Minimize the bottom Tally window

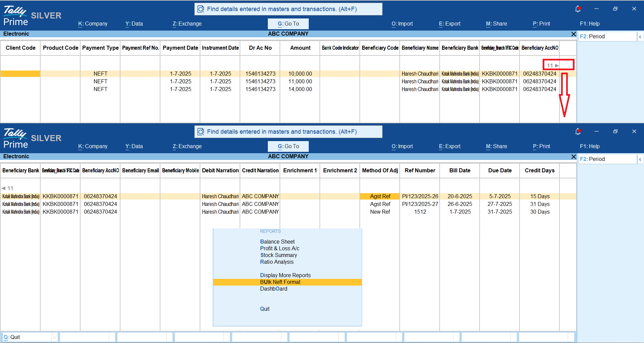[x=596, y=131]
